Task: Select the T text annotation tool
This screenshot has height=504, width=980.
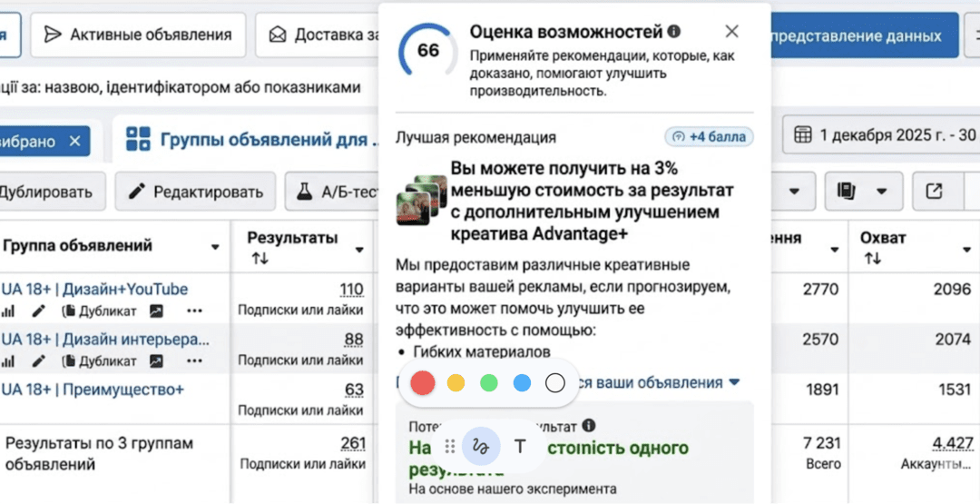Action: 520,447
